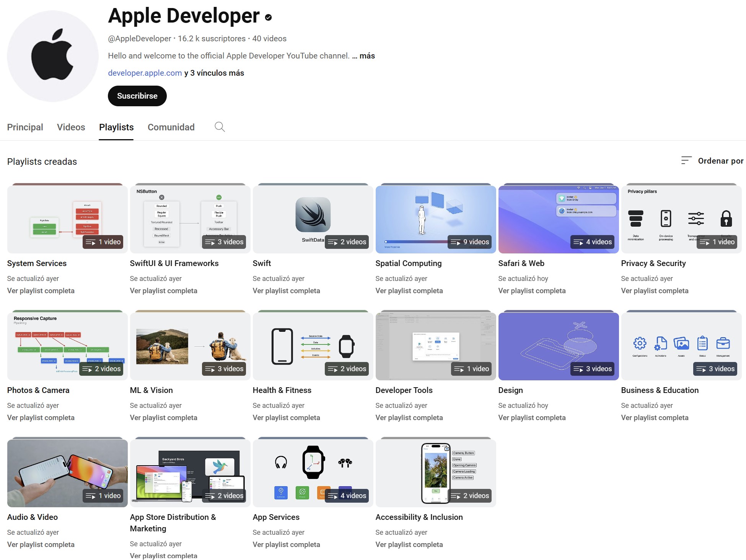Click 'Ver playlist completa' under Spatial Computing
The height and width of the screenshot is (560, 746).
point(409,291)
